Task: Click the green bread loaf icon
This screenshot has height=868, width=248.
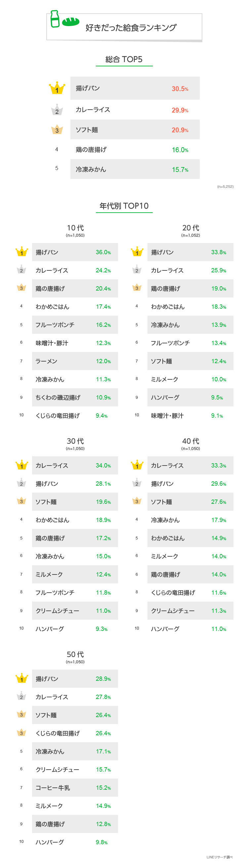Action: pos(70,21)
